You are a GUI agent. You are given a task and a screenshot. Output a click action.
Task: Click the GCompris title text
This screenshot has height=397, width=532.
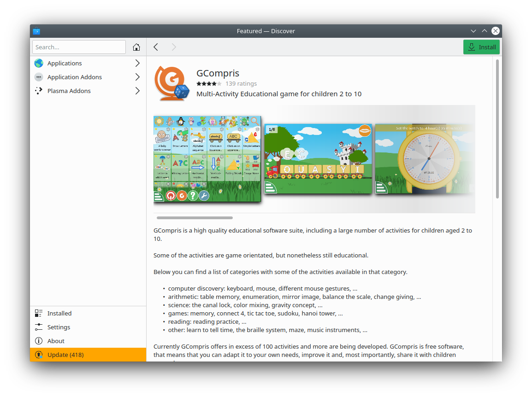click(x=218, y=73)
